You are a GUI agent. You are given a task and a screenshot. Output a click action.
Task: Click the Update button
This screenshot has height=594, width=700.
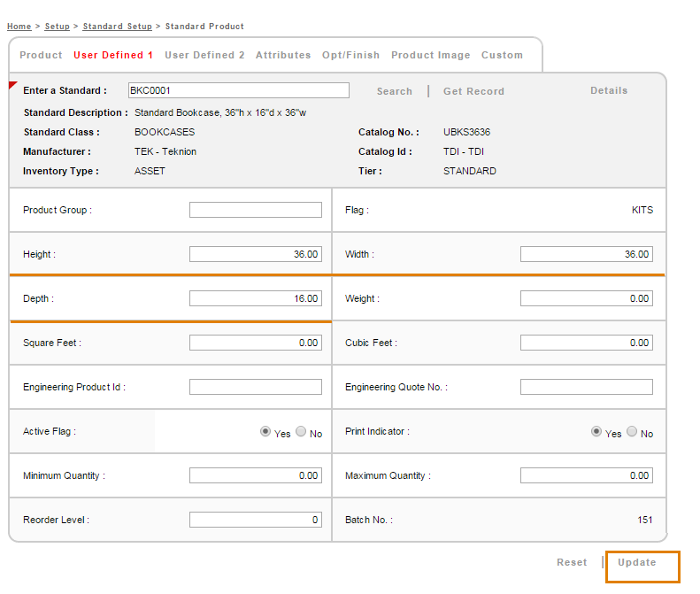(637, 563)
